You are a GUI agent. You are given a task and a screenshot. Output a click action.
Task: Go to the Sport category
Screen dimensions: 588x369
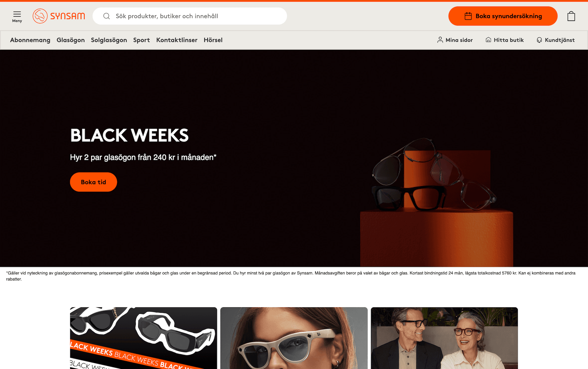[x=141, y=40]
